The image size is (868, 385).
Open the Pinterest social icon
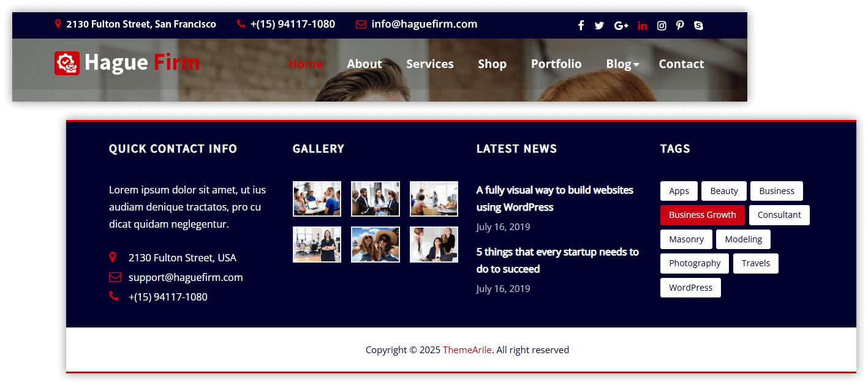pyautogui.click(x=680, y=25)
